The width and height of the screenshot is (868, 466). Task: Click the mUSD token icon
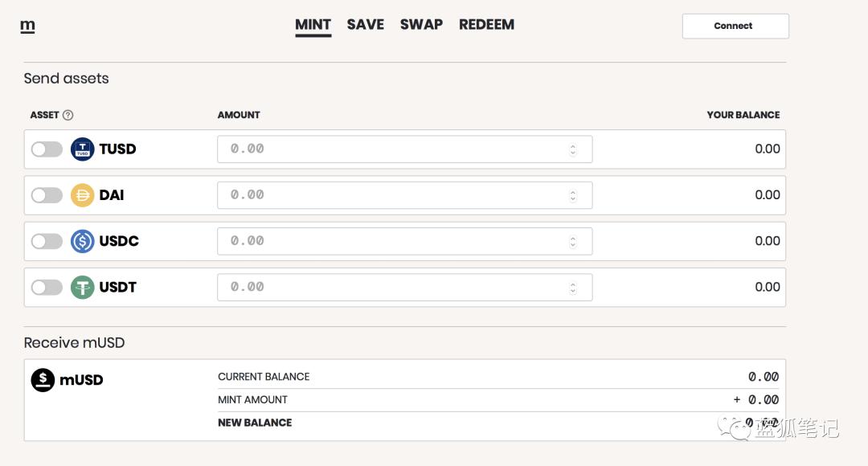[x=43, y=380]
